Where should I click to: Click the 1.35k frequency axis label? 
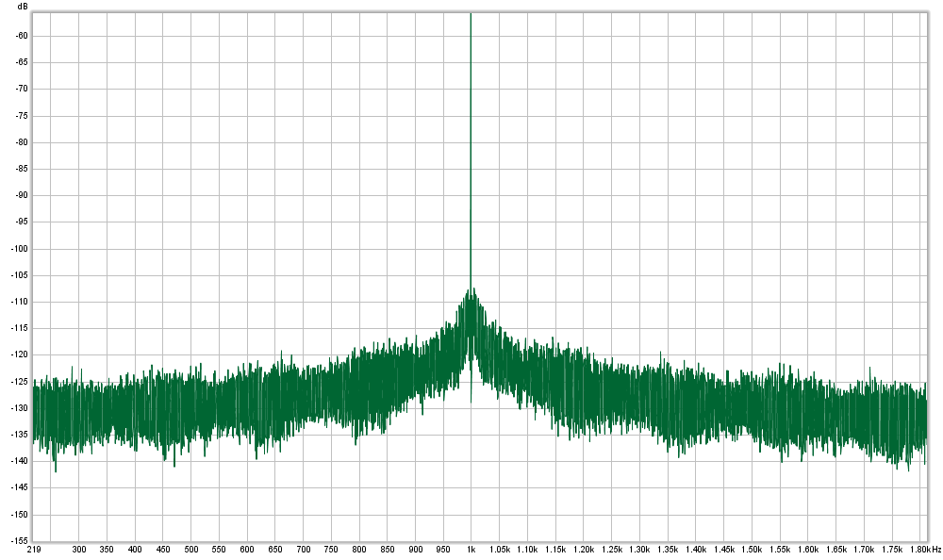pyautogui.click(x=668, y=550)
